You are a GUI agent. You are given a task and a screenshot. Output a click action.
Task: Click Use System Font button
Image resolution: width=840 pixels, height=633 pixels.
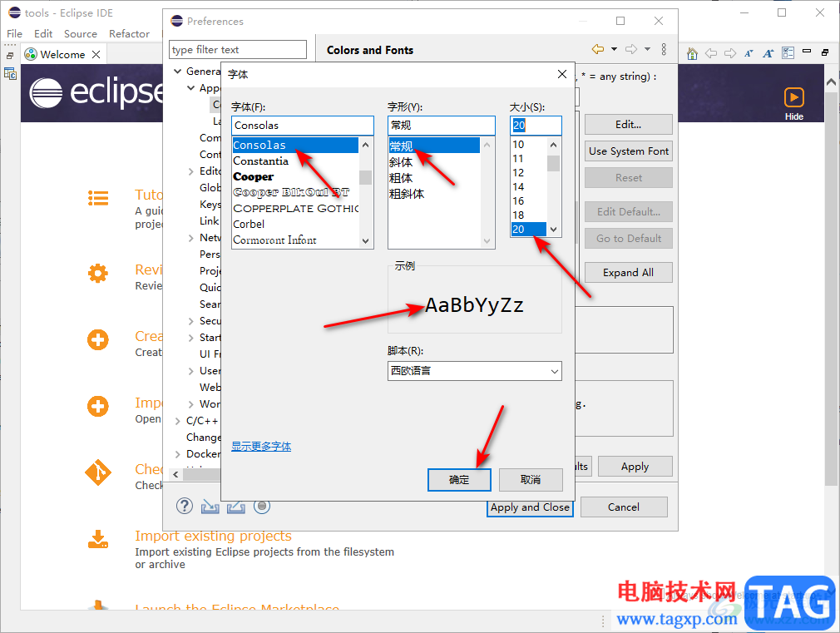click(x=629, y=151)
